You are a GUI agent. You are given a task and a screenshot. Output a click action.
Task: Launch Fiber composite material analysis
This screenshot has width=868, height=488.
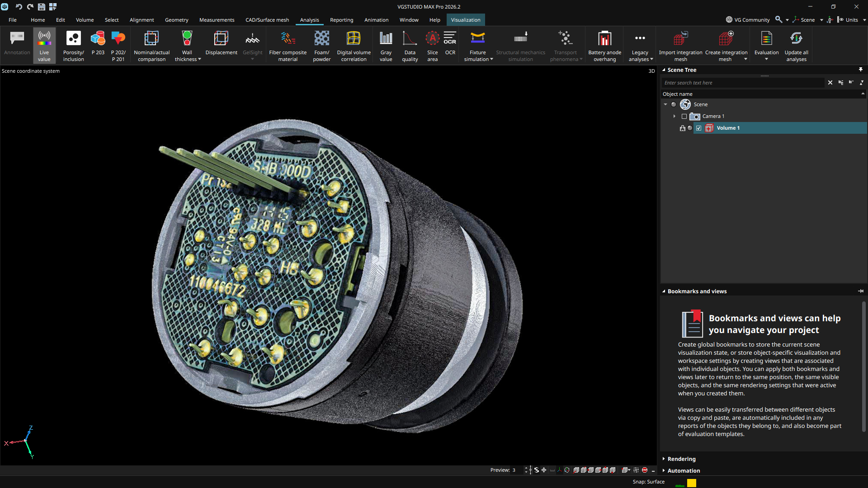pos(288,46)
